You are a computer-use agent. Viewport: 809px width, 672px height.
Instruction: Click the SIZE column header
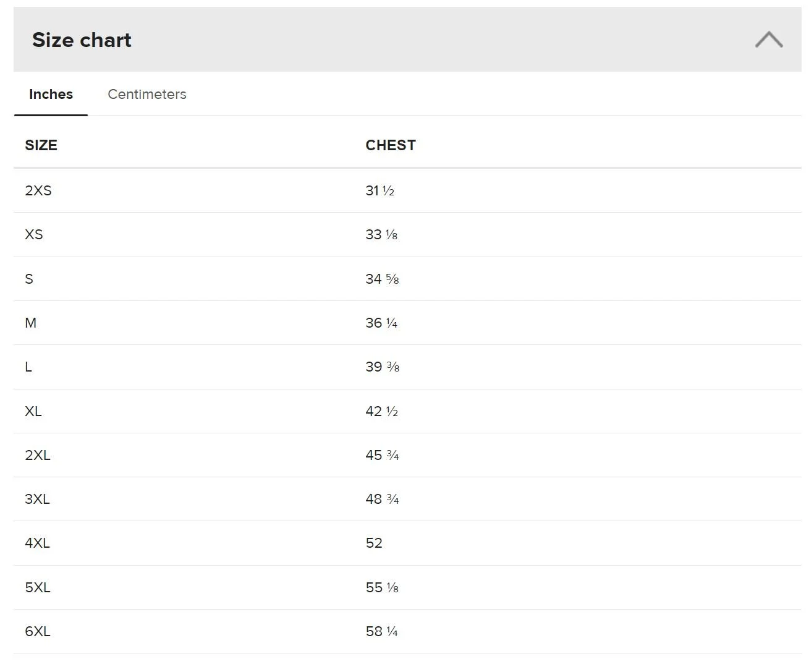(x=41, y=145)
